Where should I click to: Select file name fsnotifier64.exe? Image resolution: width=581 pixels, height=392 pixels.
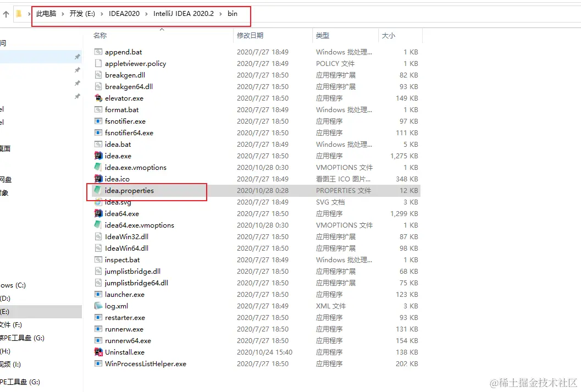pyautogui.click(x=129, y=132)
